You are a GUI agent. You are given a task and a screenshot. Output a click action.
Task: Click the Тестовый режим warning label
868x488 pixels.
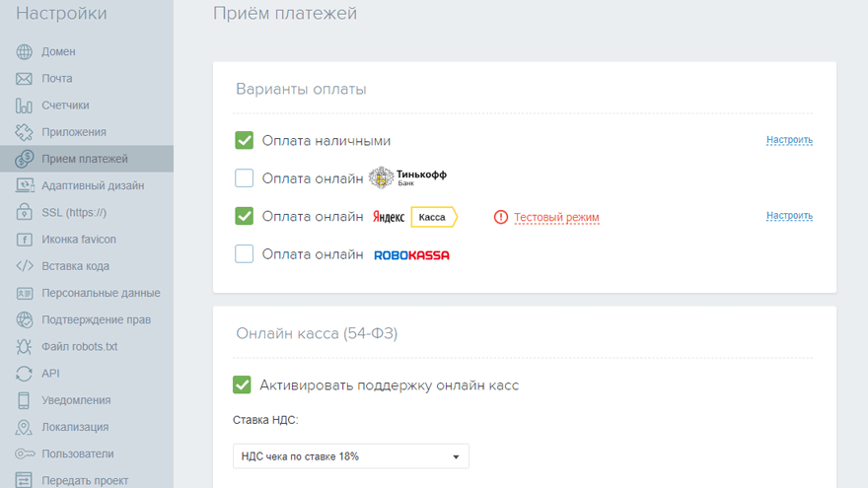(556, 217)
